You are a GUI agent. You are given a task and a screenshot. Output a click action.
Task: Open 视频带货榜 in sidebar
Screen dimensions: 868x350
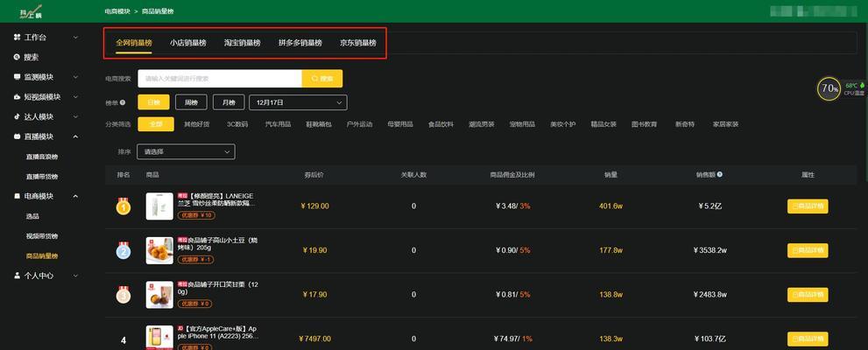pos(42,236)
